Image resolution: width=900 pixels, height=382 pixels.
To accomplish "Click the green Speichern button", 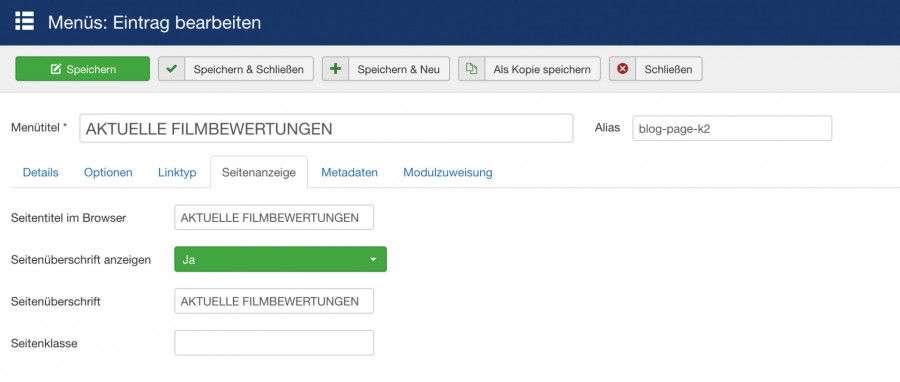I will [x=83, y=69].
